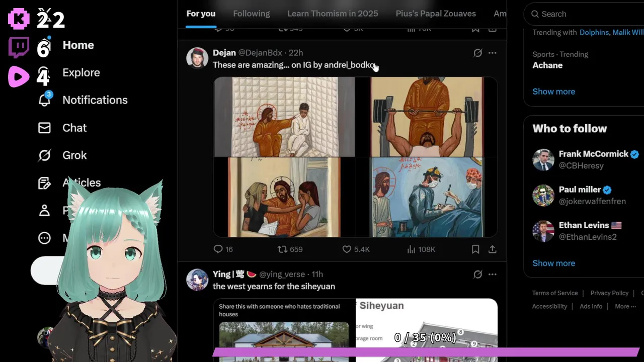Open Chat in the sidebar
This screenshot has height=362, width=644.
pyautogui.click(x=74, y=128)
